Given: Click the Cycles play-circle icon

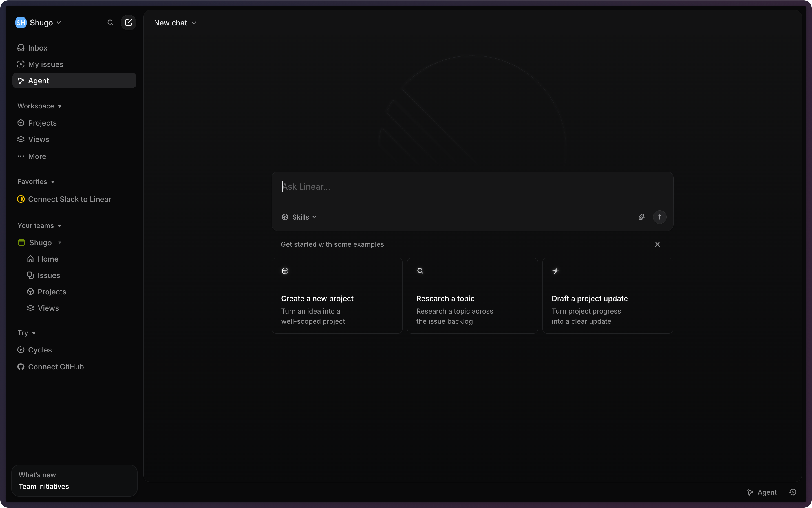Looking at the screenshot, I should click(21, 350).
